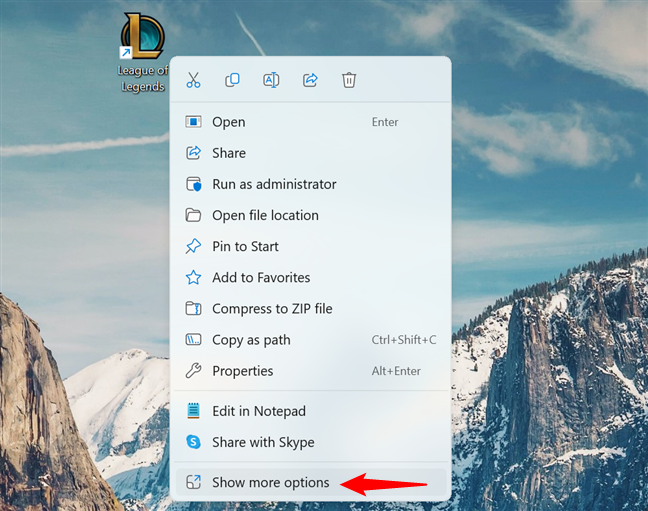Choose Open from the context menu
This screenshot has width=648, height=511.
point(310,122)
